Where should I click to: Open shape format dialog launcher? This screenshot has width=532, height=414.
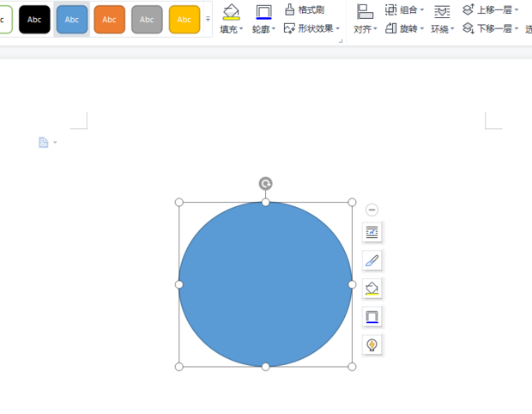[x=341, y=40]
